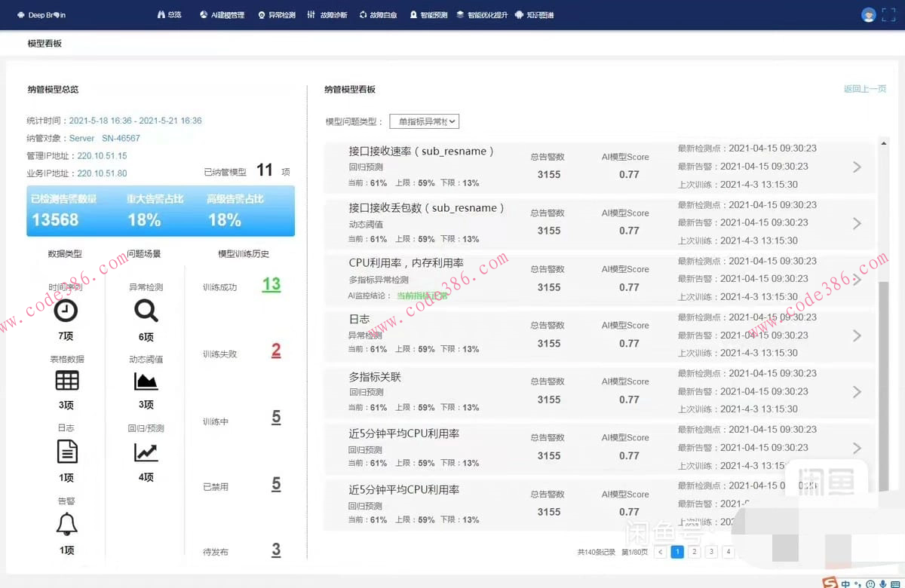Enable the Sogou input method microphone
Screen dimensions: 905x588
coord(882,583)
